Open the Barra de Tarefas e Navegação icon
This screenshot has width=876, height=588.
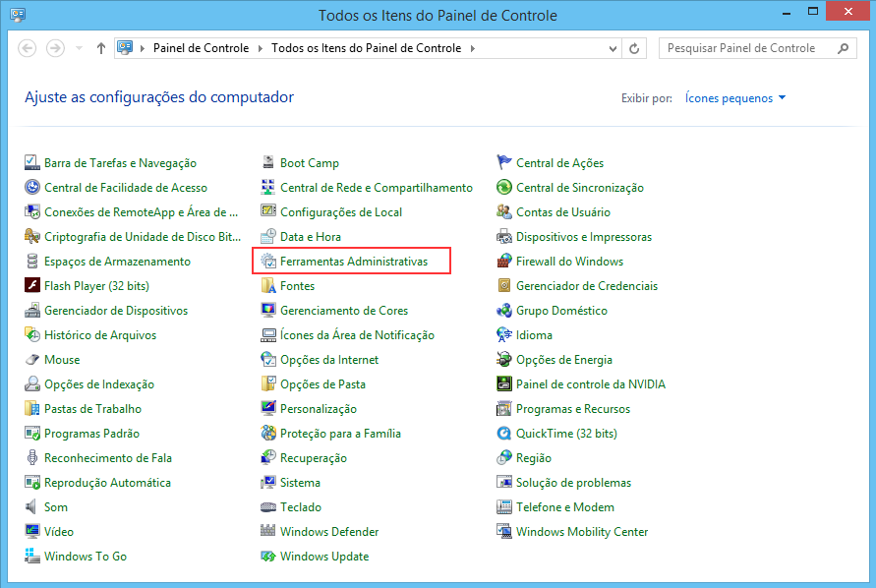pos(32,162)
